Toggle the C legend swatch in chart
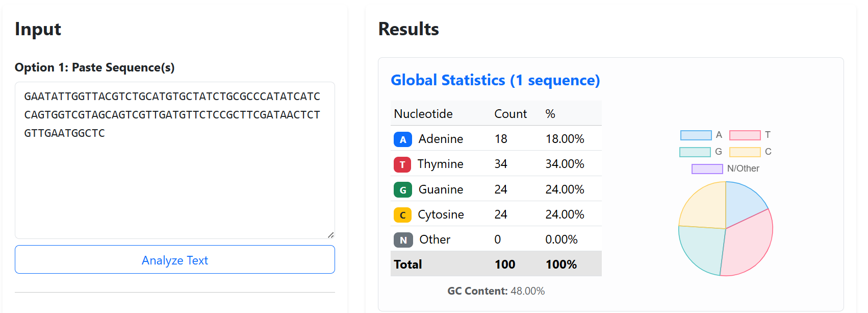868x313 pixels. [745, 152]
